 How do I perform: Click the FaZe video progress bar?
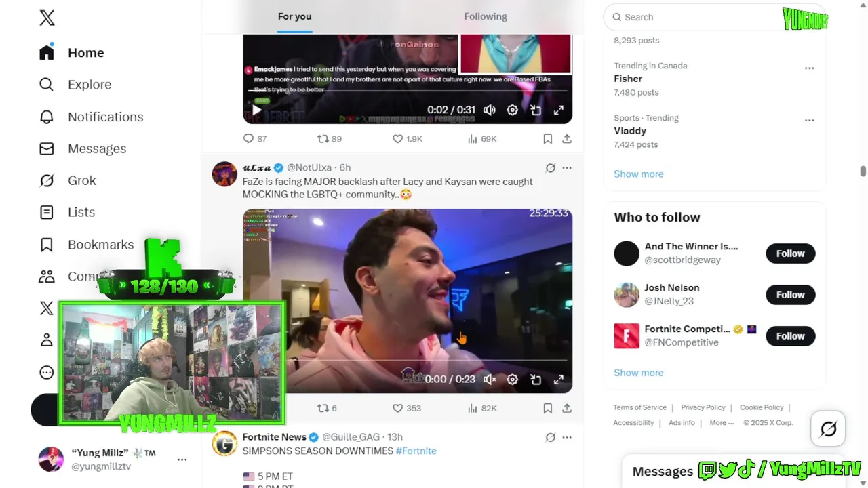(x=408, y=360)
